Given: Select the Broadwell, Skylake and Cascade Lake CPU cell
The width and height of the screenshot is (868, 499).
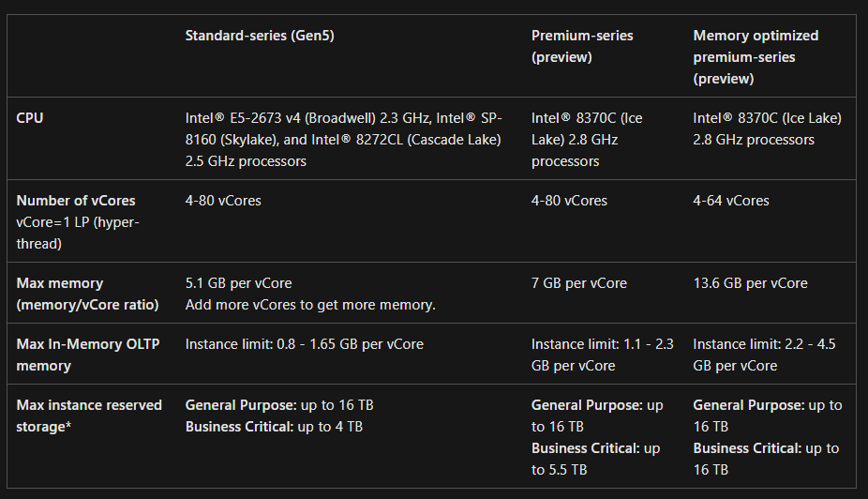Looking at the screenshot, I should (x=344, y=140).
